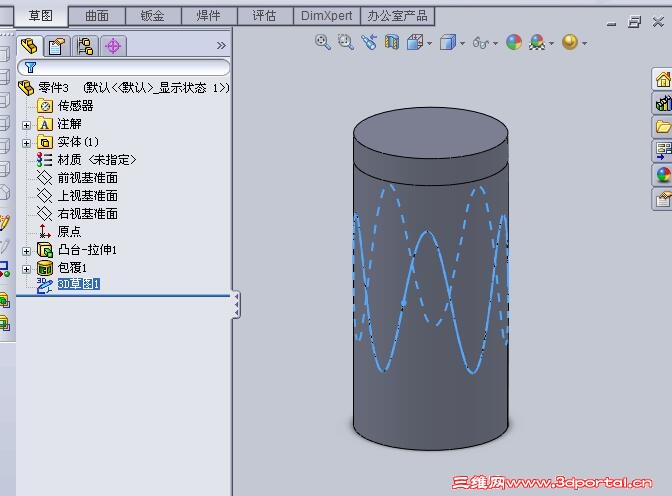The height and width of the screenshot is (496, 672).
Task: Click the panel collapse handle
Action: pyautogui.click(x=236, y=304)
